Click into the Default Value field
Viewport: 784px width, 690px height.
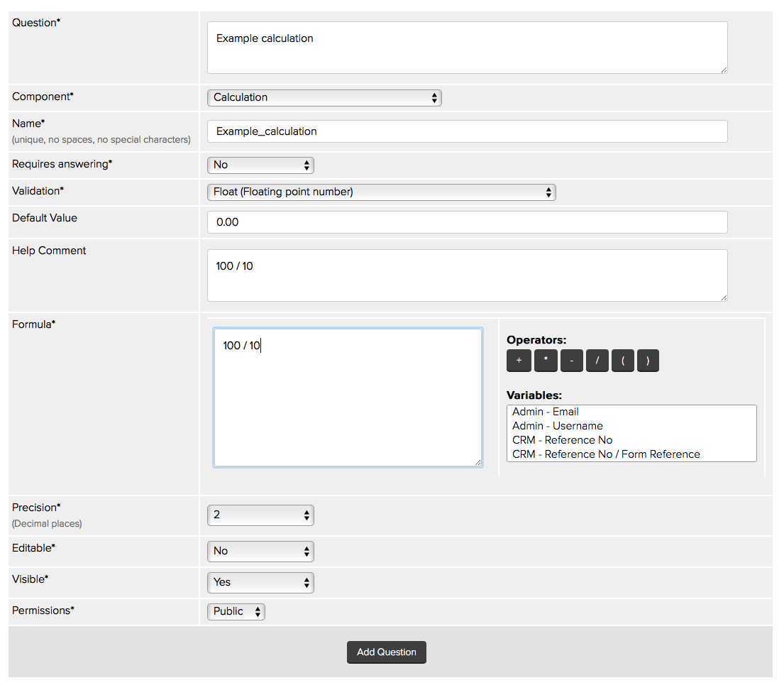tap(467, 222)
